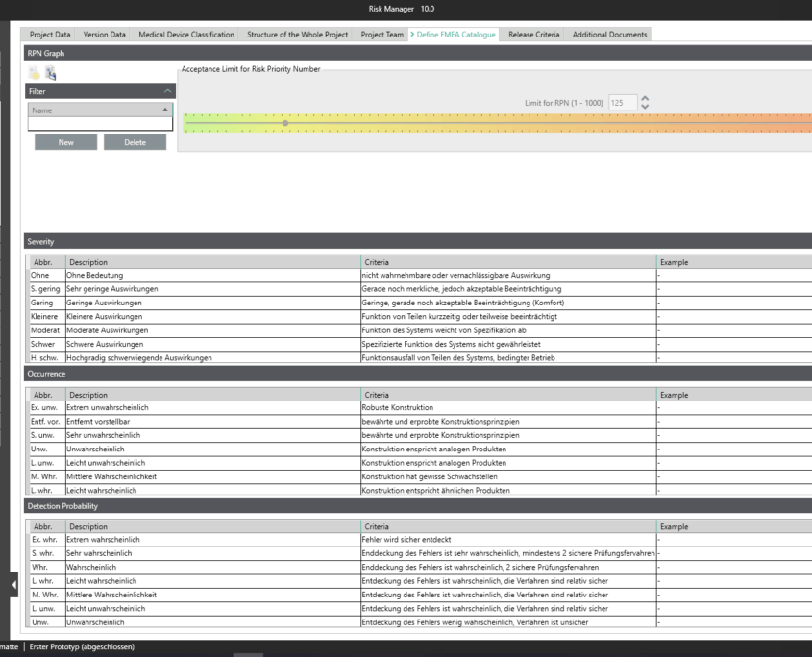This screenshot has width=812, height=657.
Task: Click 'Erster Prototyp (abgeschlossen)' in status bar
Action: pos(80,646)
